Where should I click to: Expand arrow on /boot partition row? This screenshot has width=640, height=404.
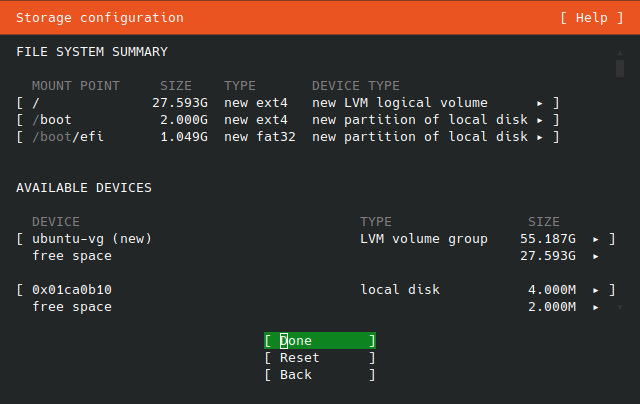tap(540, 120)
